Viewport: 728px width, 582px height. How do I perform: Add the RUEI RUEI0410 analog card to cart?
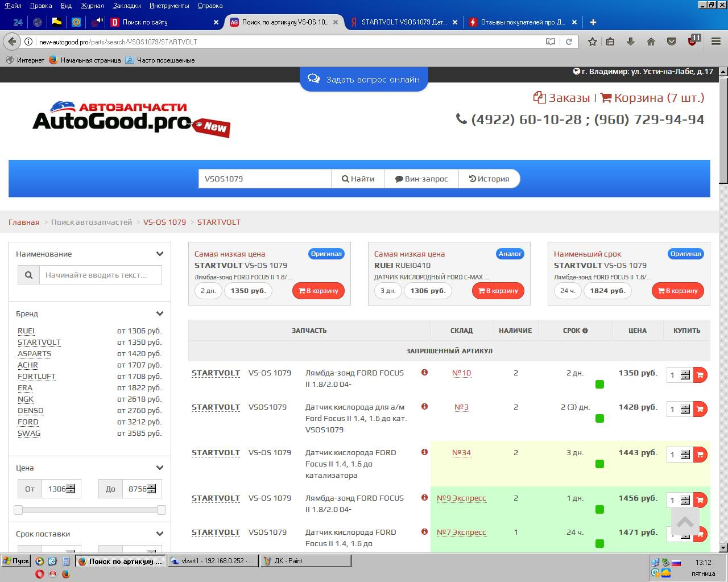point(498,291)
